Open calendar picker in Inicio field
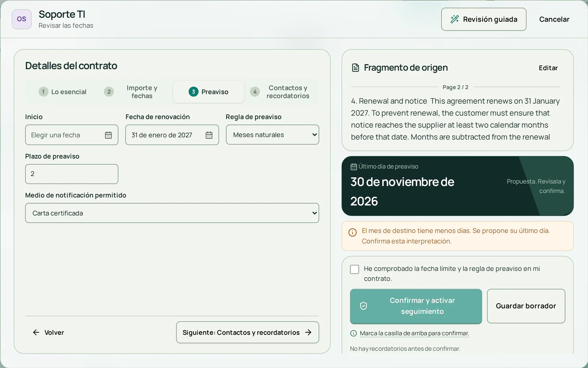 pos(108,135)
